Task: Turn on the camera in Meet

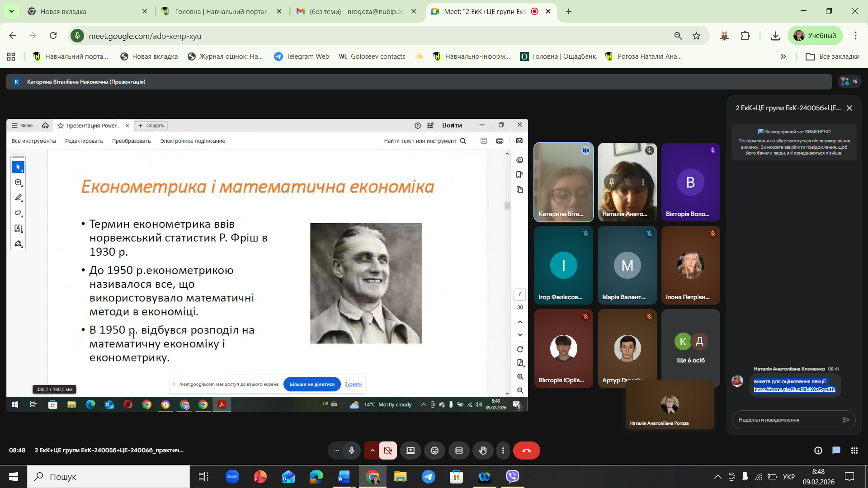Action: (x=387, y=450)
